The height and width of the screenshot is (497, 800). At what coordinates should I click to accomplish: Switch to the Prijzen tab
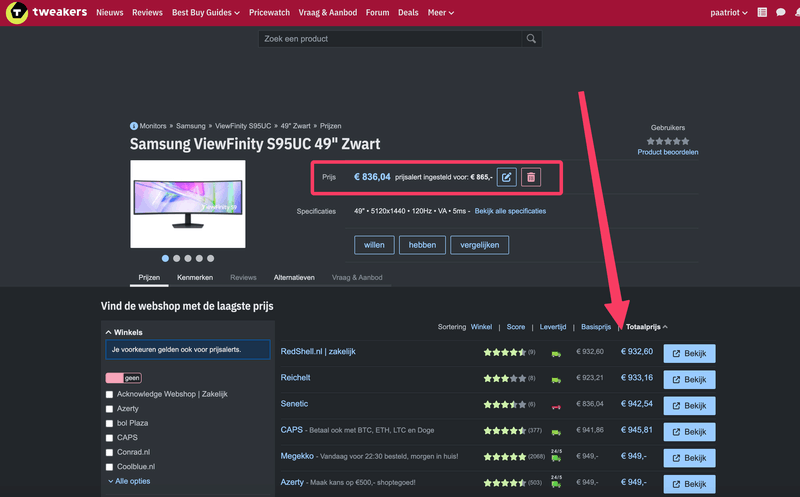149,278
